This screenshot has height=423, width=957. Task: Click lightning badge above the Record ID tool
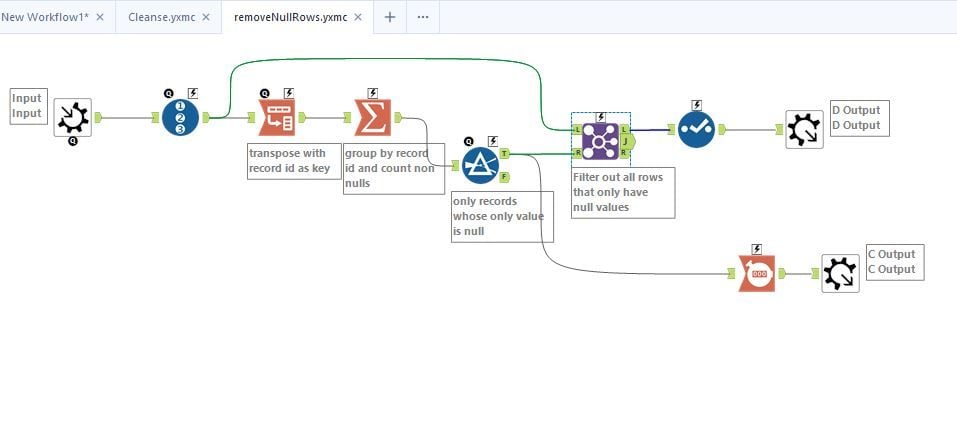tap(193, 93)
